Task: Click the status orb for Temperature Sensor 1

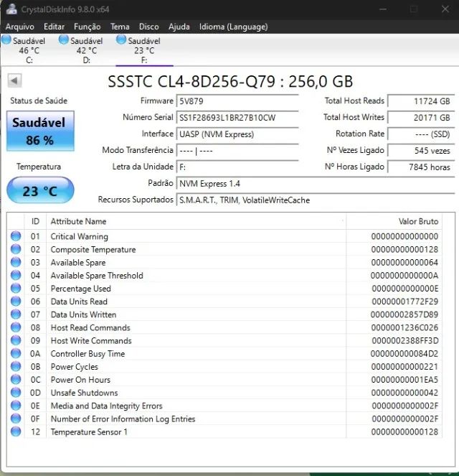Action: (x=16, y=431)
